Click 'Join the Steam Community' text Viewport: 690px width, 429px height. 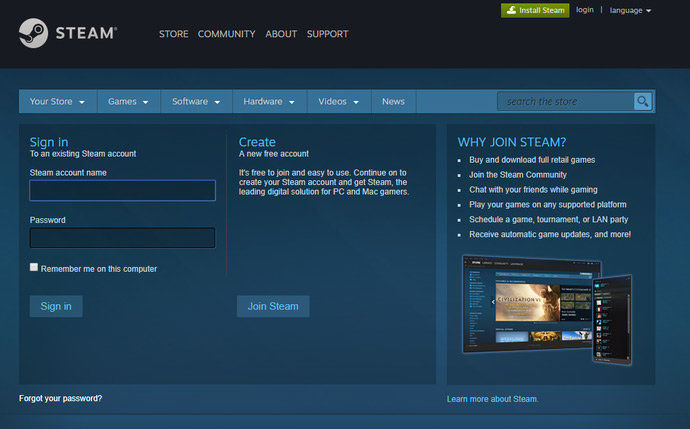[518, 175]
